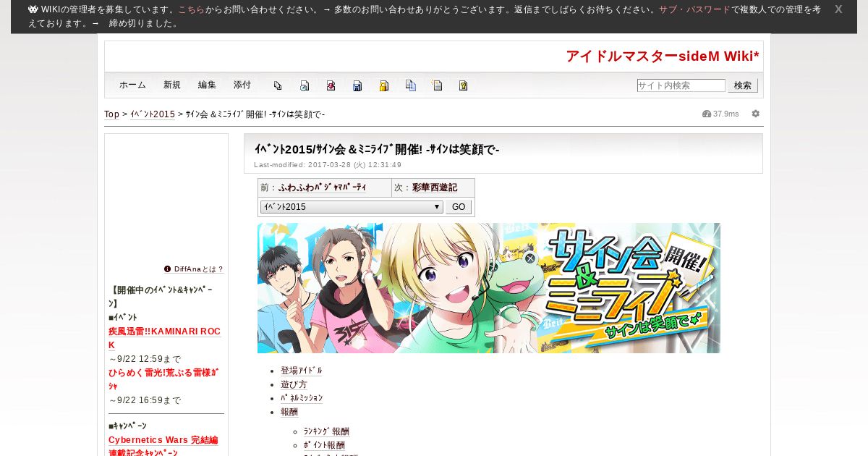Click the ■ｷｬﾝﾍﾟｰﾝ sidebar label
Image resolution: width=868 pixels, height=456 pixels.
click(127, 426)
